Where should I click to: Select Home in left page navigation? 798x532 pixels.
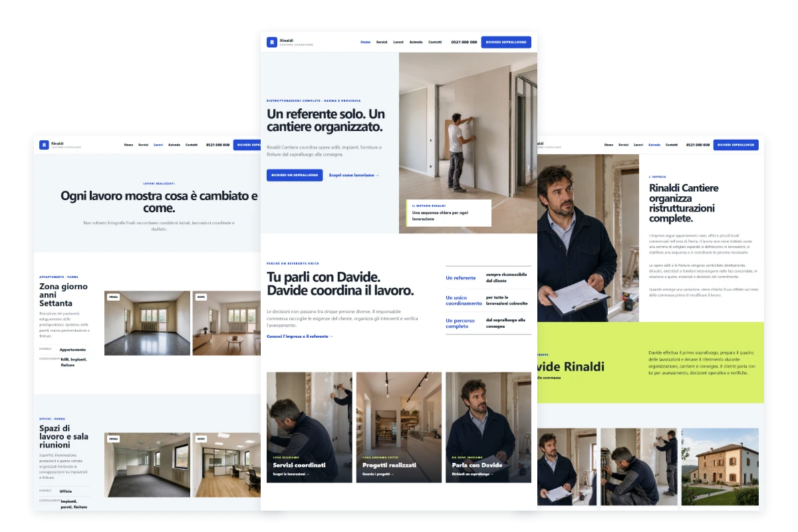tap(128, 144)
